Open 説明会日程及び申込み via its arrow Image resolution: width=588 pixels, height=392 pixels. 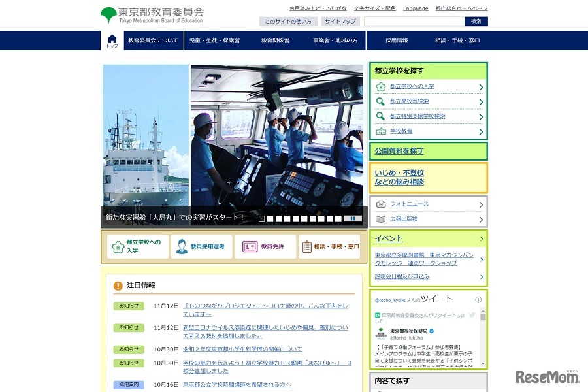click(482, 278)
